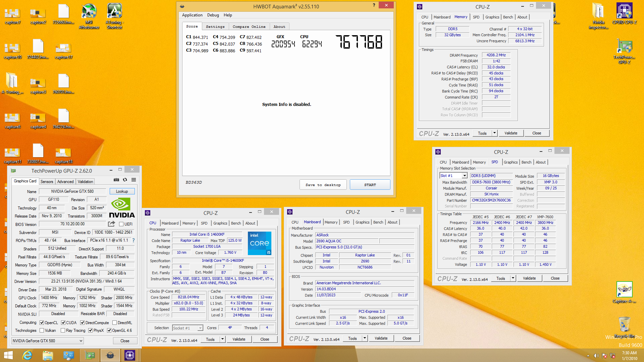Open ATuning Shortcut on desktop
Image resolution: width=644 pixels, height=362 pixels.
pyautogui.click(x=114, y=16)
